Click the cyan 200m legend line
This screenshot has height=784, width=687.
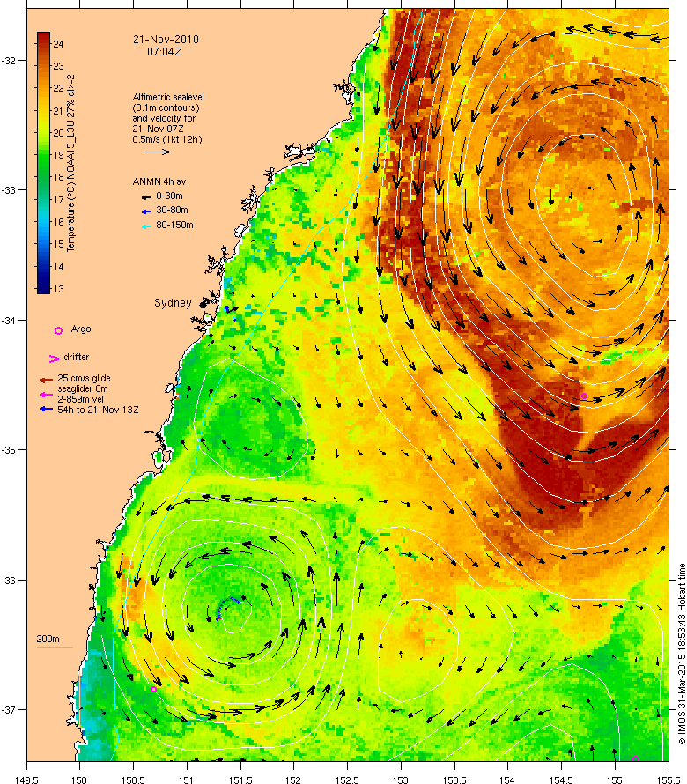click(55, 648)
